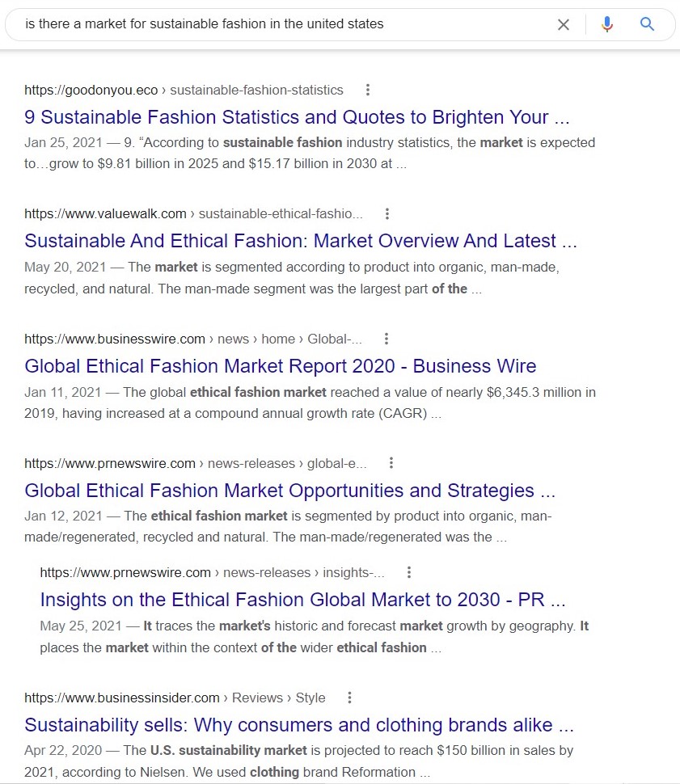
Task: Open three-dot menu for prnewswire insights result
Action: click(x=409, y=572)
